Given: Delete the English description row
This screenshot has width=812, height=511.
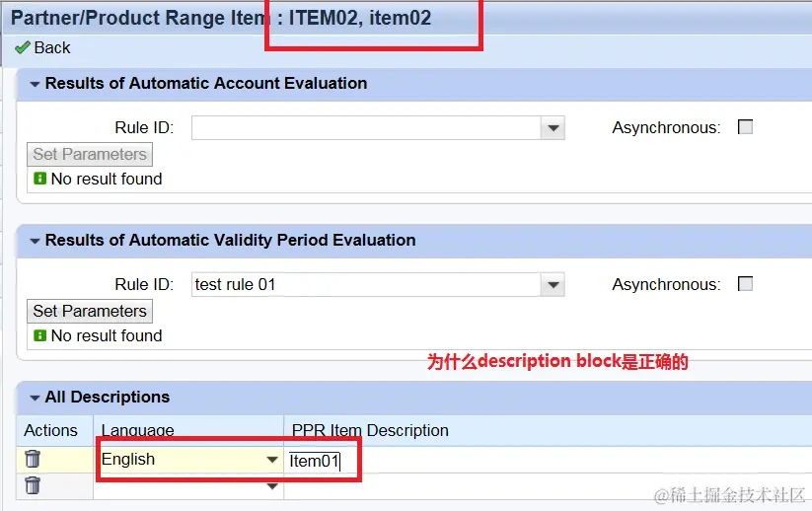Looking at the screenshot, I should (x=33, y=459).
